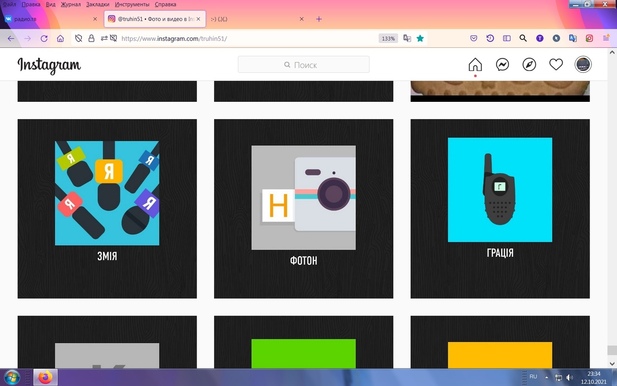This screenshot has height=386, width=617.
Task: Click the Firefox taskbar button
Action: [45, 377]
